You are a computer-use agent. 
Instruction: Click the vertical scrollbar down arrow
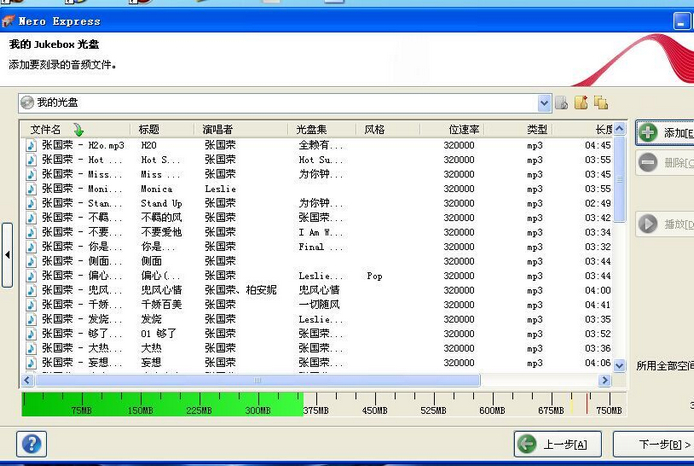[x=619, y=366]
